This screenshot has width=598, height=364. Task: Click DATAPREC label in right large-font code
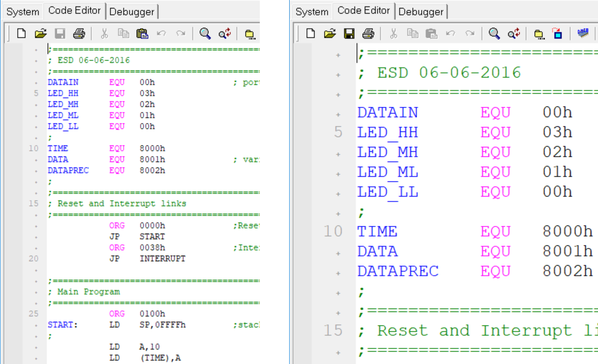tap(398, 271)
